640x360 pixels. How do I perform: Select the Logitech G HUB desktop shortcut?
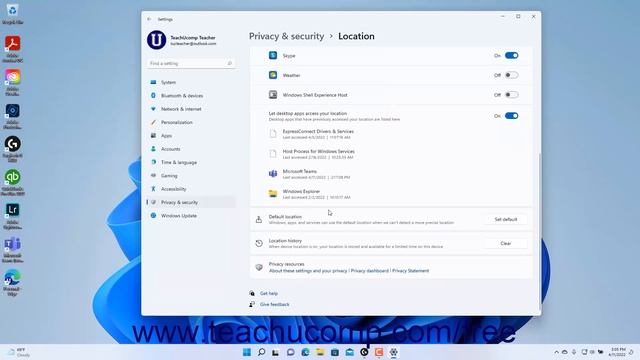tap(13, 149)
